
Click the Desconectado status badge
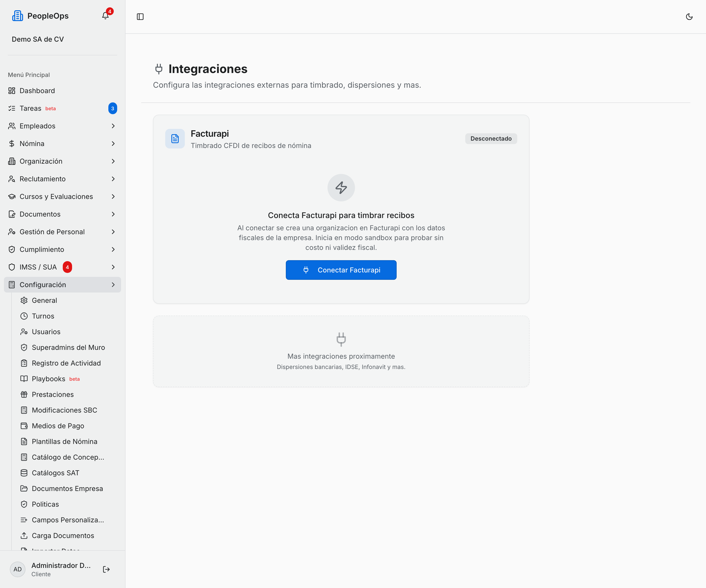(x=491, y=138)
